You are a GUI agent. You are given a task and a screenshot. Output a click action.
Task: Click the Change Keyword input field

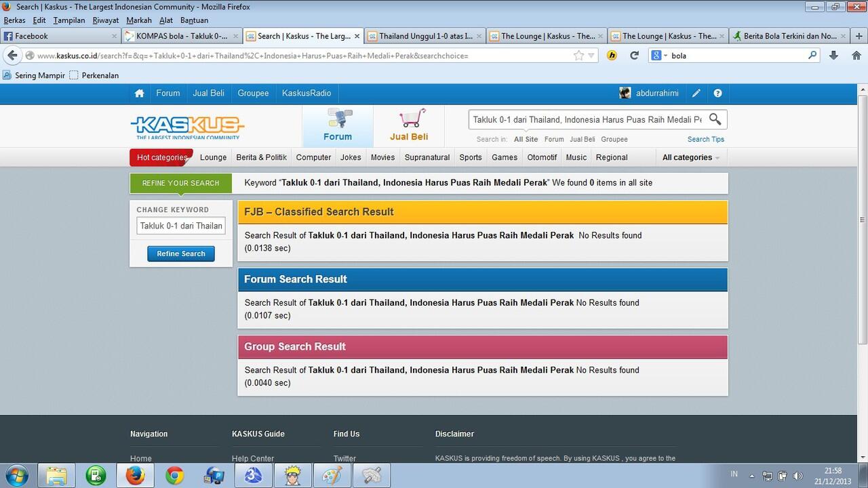(181, 226)
